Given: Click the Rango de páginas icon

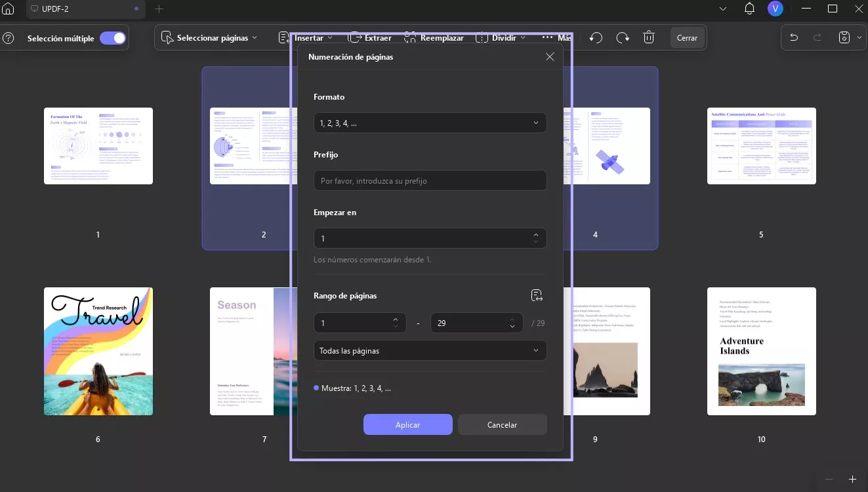Looking at the screenshot, I should 537,296.
